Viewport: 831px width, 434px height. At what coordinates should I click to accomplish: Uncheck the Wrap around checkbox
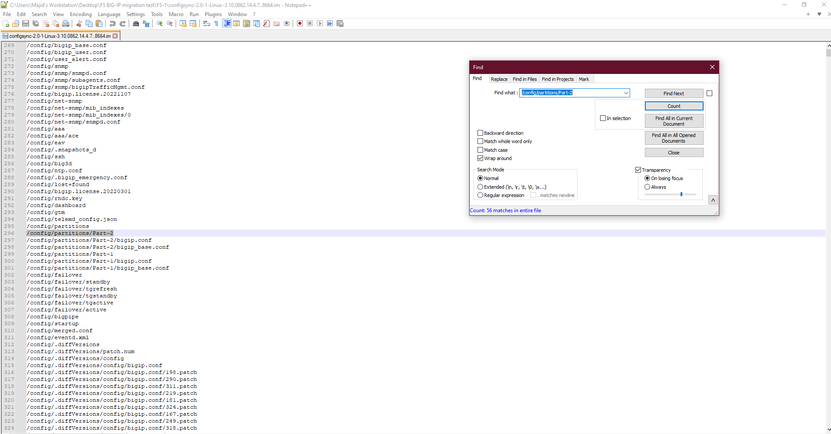coord(480,158)
